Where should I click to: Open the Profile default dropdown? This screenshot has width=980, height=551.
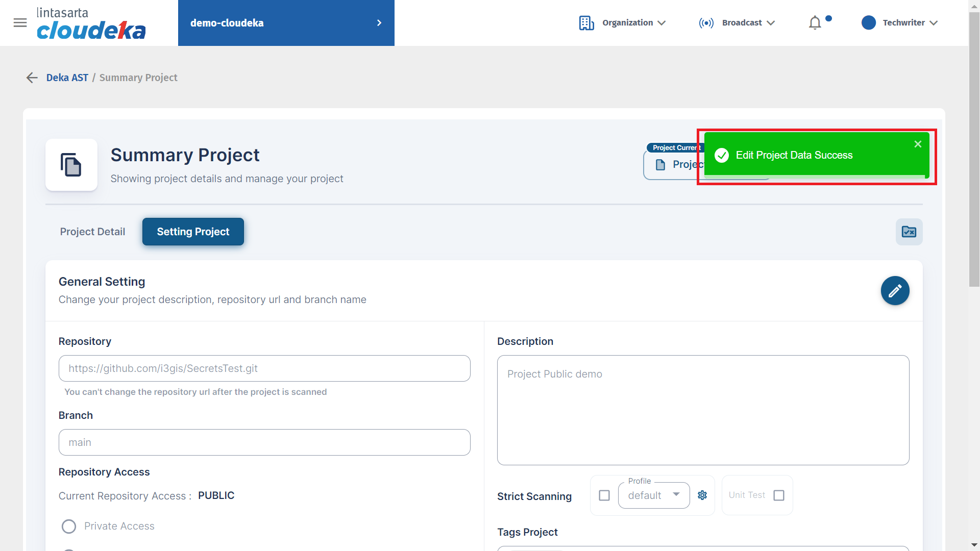point(654,495)
